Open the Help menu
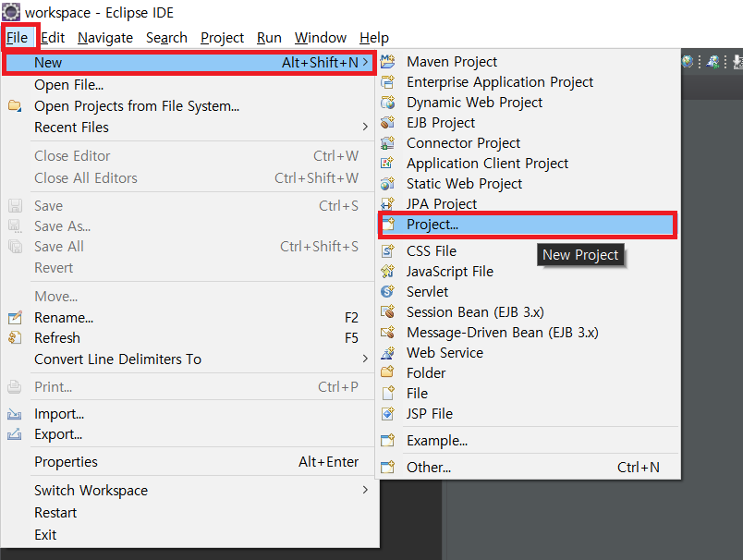Image resolution: width=743 pixels, height=560 pixels. click(374, 38)
